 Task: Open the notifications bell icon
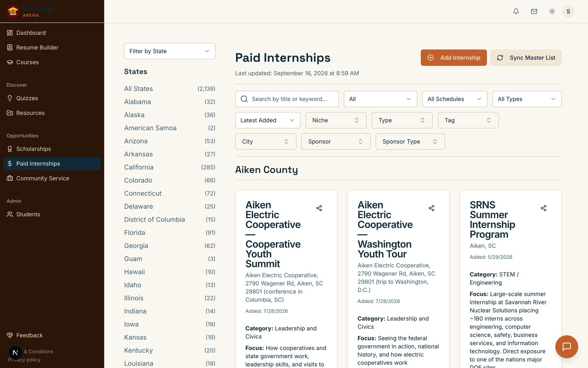(516, 11)
